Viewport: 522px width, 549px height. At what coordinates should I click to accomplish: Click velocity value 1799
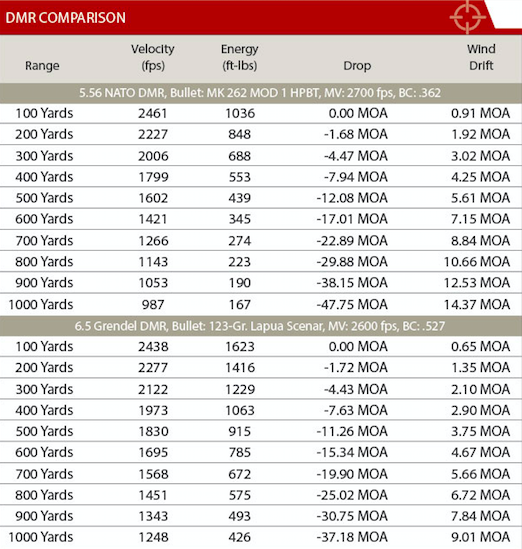pos(153,177)
